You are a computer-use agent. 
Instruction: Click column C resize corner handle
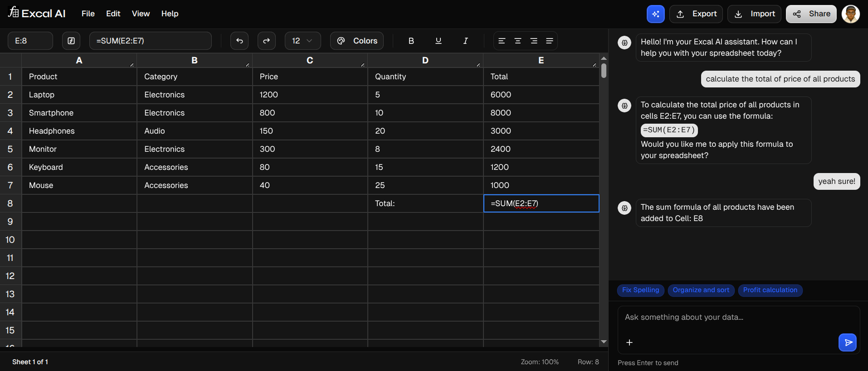(363, 65)
